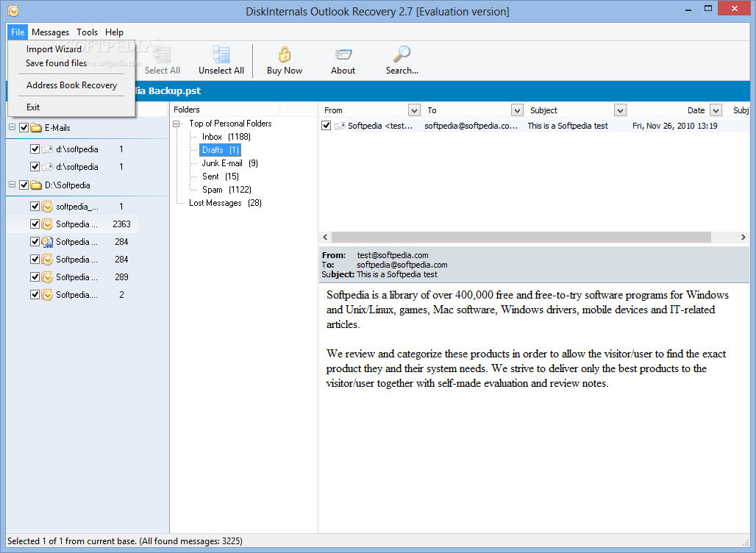Click the envelope icon of first d:\softpedia row
Screen dimensions: 756x553
pyautogui.click(x=47, y=149)
